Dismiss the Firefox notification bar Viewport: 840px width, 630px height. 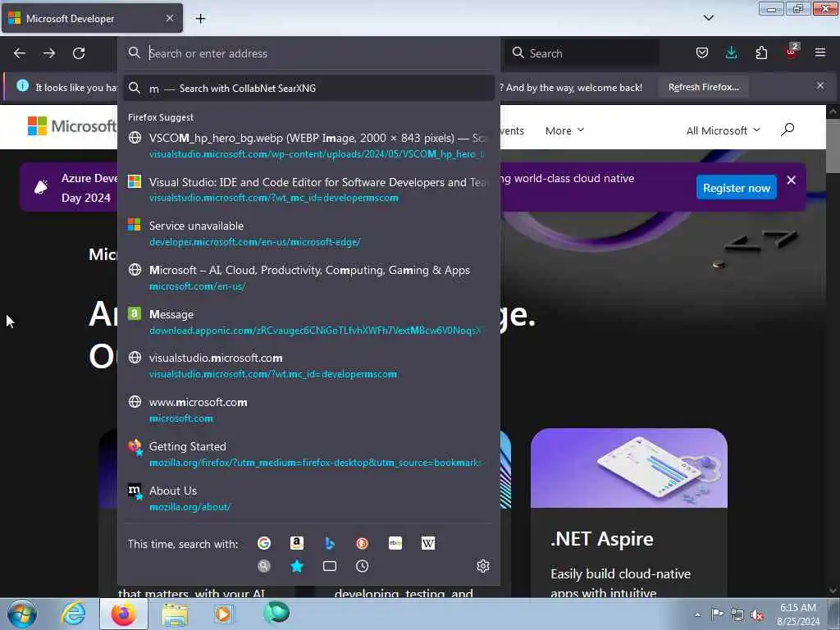click(x=820, y=85)
